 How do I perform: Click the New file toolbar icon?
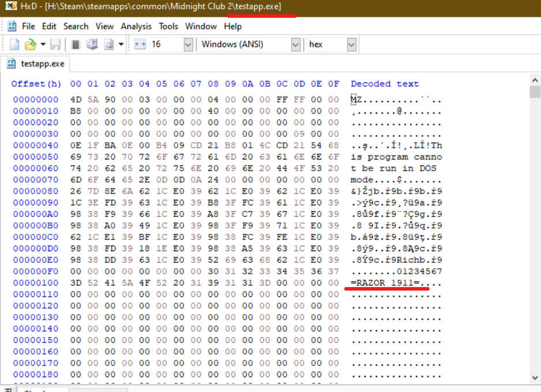14,44
